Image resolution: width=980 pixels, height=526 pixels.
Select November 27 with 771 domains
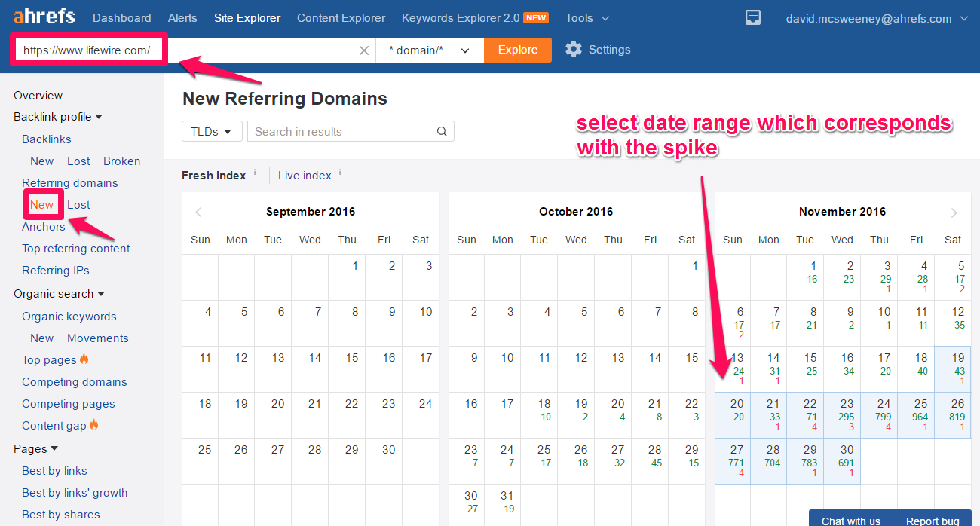coord(732,461)
